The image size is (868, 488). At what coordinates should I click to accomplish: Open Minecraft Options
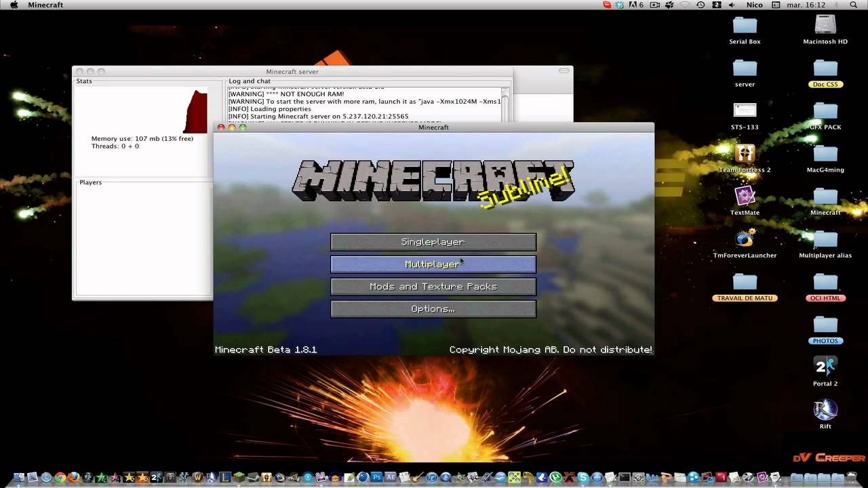click(x=433, y=309)
